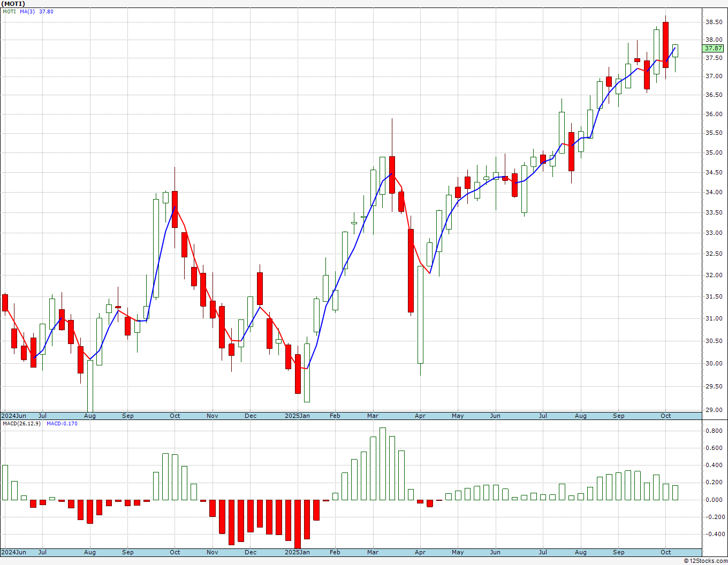Select Nov on the MACD panel time axis
This screenshot has width=728, height=565.
point(213,553)
